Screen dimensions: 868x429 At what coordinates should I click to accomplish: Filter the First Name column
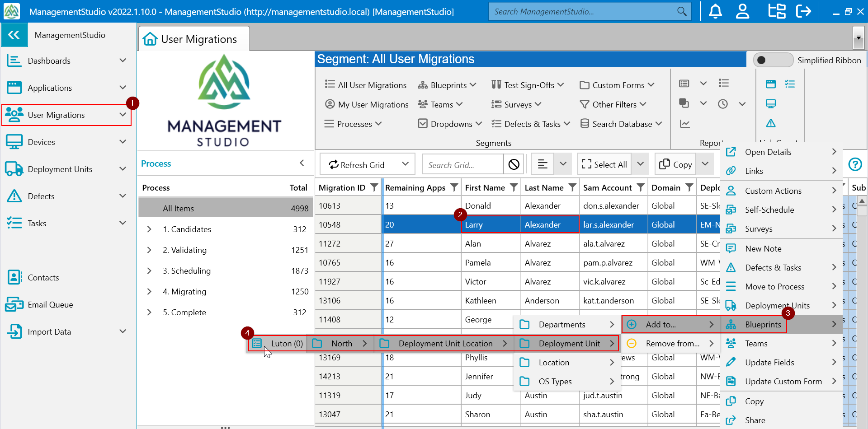[514, 187]
